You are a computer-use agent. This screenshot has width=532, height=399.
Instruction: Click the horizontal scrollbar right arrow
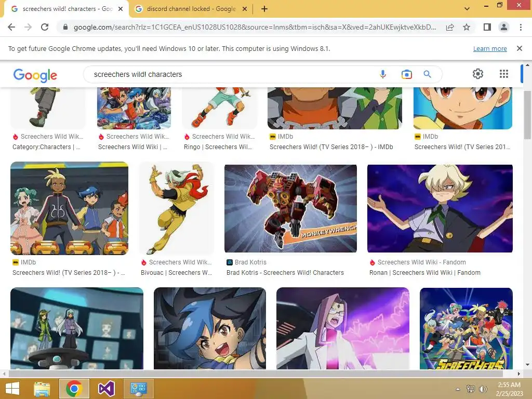pyautogui.click(x=519, y=374)
